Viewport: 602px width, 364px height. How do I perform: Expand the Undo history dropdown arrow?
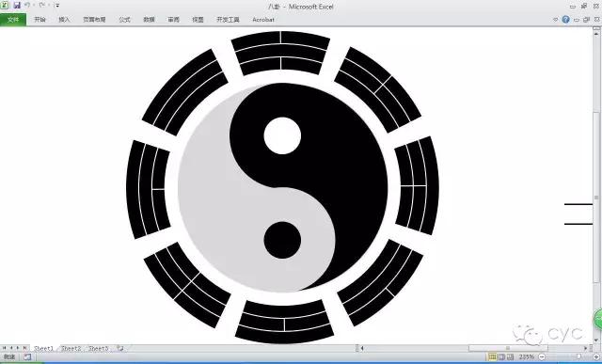pyautogui.click(x=34, y=6)
